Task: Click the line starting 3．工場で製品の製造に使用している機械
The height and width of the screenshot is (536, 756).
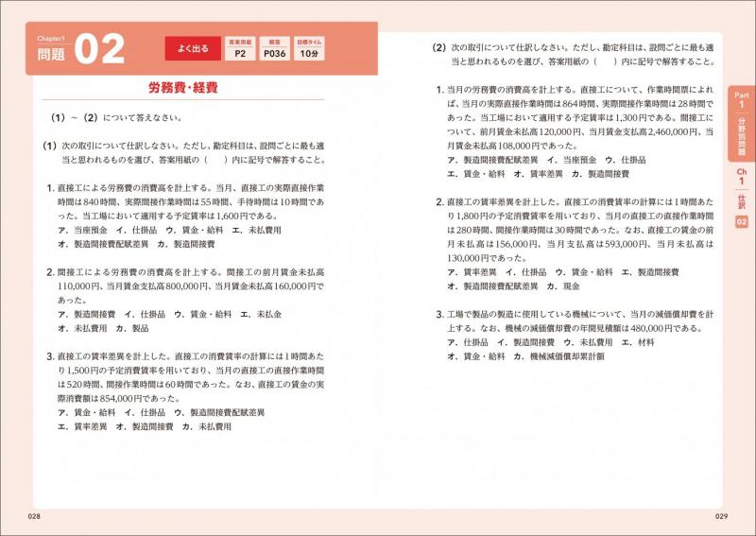Action: pos(575,314)
